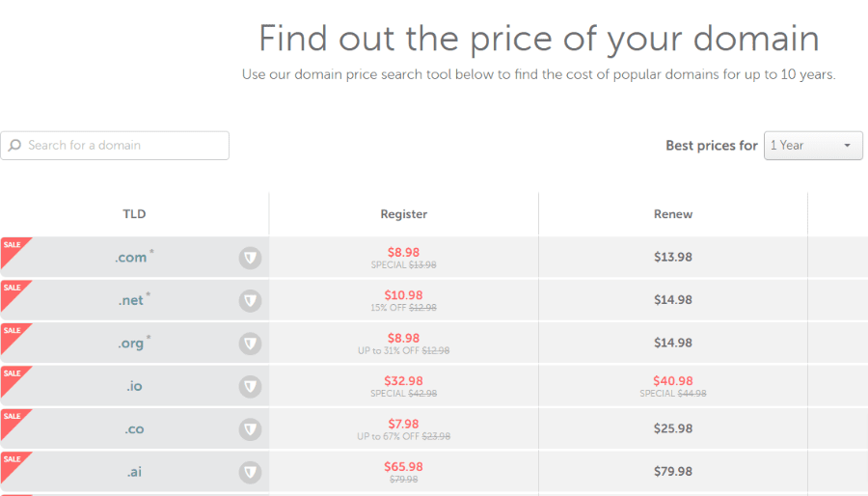
Task: Click the $8.98 .com register price
Action: (x=403, y=253)
